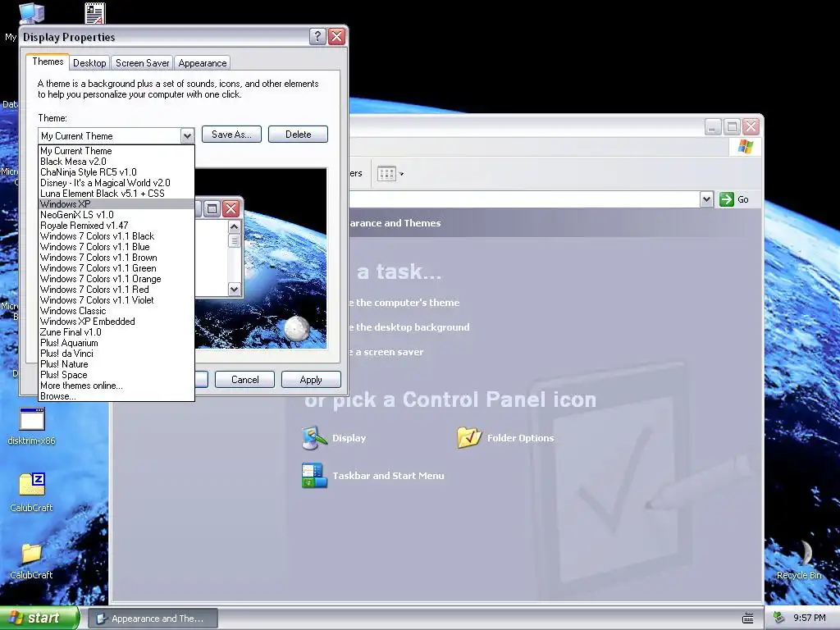Choose the Black Mesa v2.0 theme
The image size is (840, 630).
[116, 162]
